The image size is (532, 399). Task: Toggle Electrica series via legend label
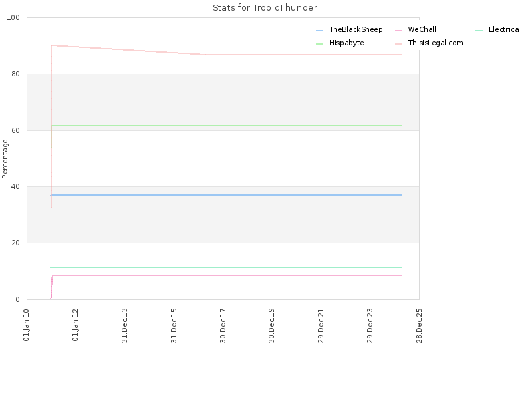point(503,29)
